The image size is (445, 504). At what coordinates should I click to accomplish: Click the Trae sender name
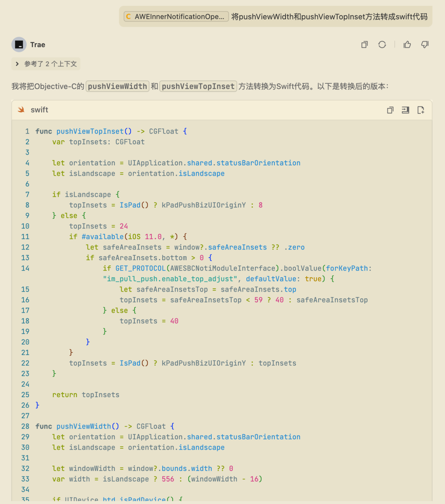[x=37, y=45]
